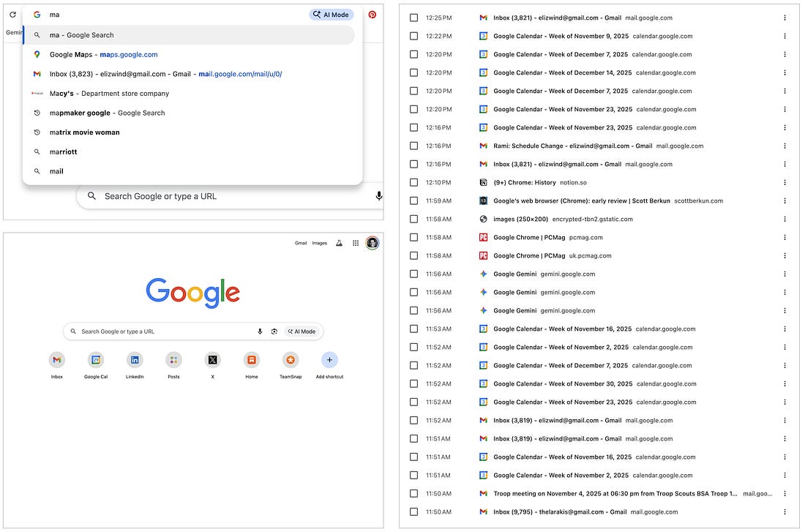Click the Google Maps pin suggestion icon
Viewport: 805px width, 532px height.
coord(37,54)
